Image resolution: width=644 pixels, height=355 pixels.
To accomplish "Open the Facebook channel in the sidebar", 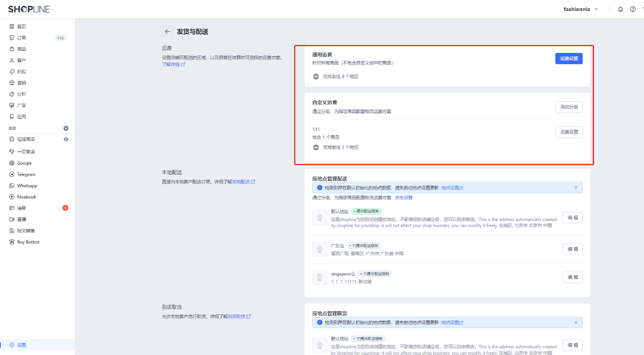I will 27,197.
